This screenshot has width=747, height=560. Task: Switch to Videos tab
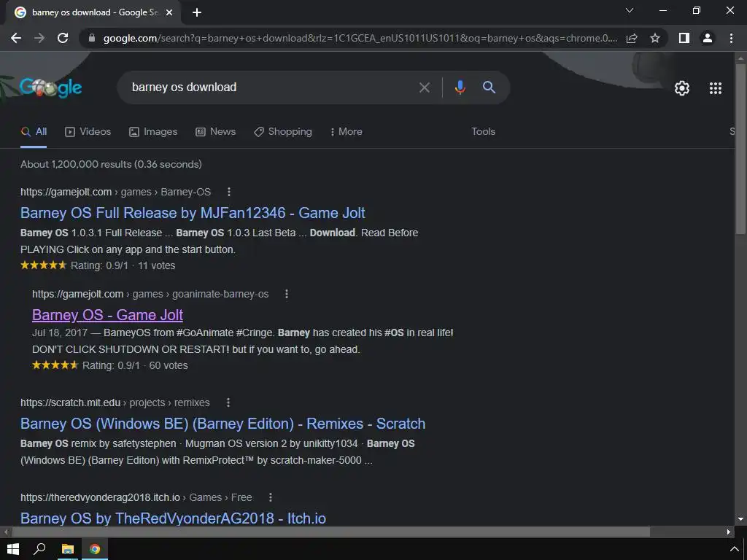click(x=88, y=131)
